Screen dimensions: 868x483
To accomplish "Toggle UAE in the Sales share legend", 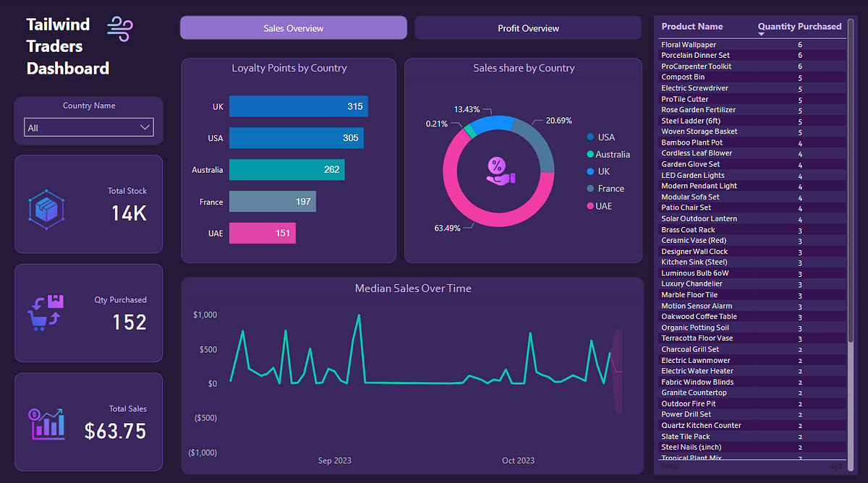I will tap(600, 205).
